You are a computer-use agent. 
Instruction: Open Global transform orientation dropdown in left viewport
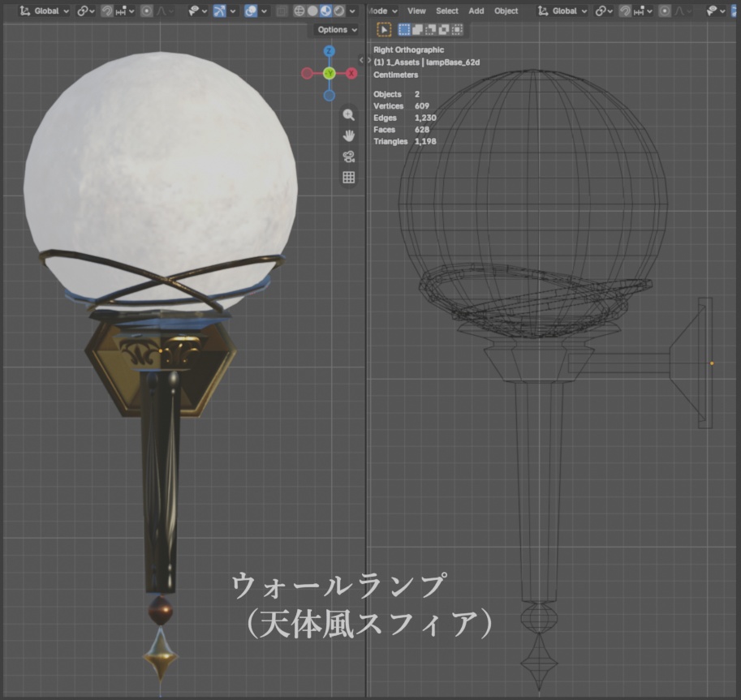coord(45,11)
